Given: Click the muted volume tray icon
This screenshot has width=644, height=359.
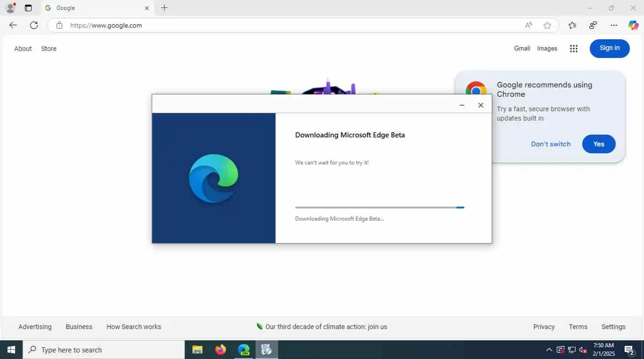Looking at the screenshot, I should click(x=583, y=350).
